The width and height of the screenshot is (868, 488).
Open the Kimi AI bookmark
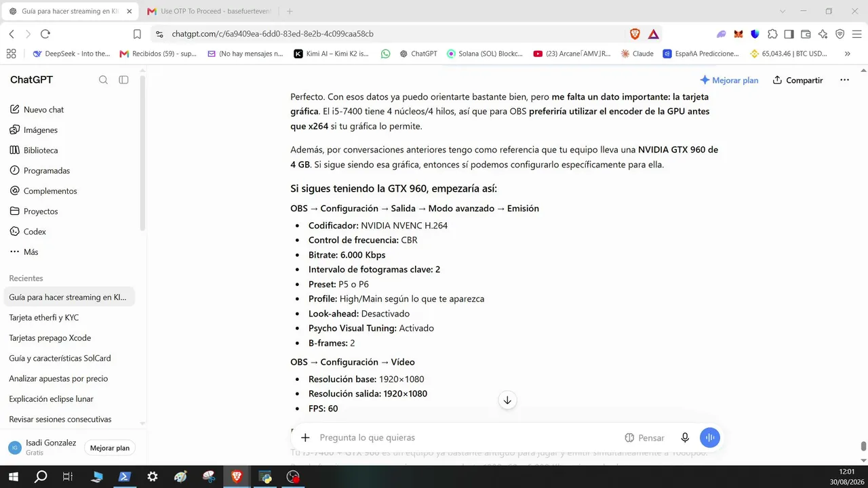[x=332, y=54]
